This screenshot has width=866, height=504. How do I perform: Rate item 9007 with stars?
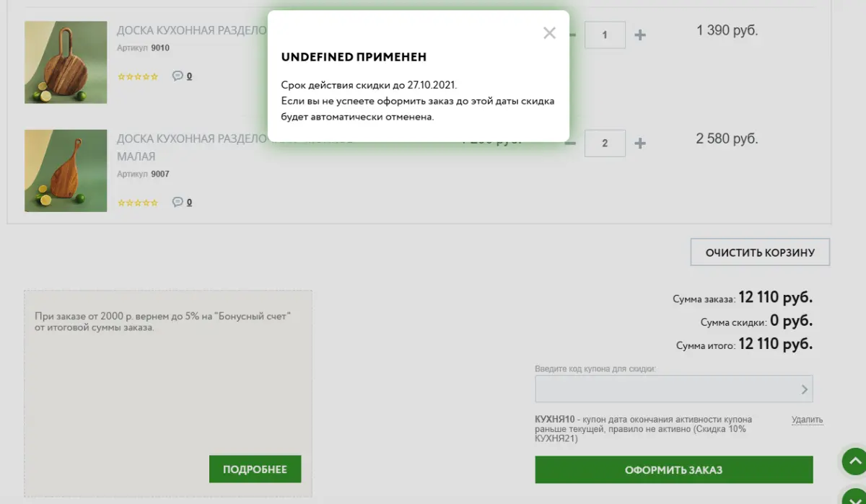[138, 203]
